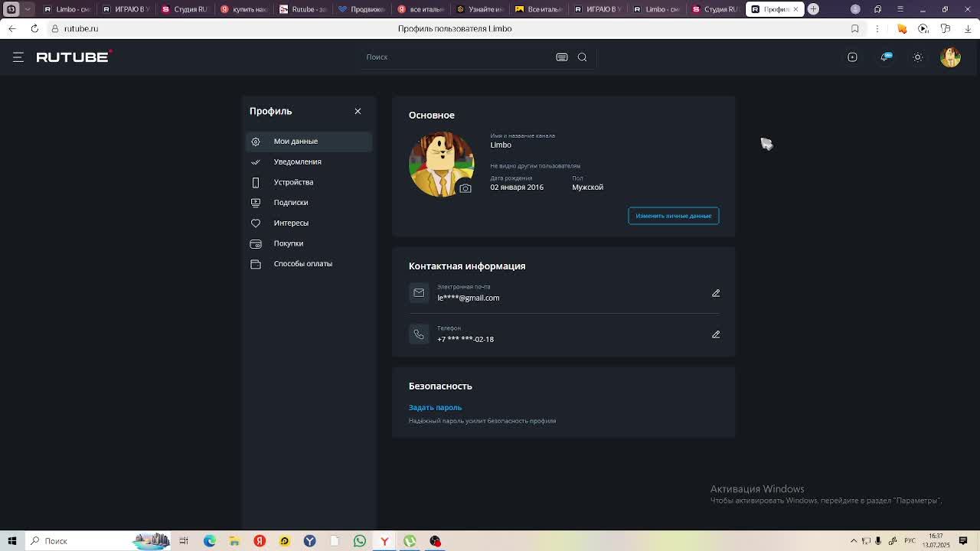Screen dimensions: 980x551
Task: Open a new browser tab
Action: 813,9
